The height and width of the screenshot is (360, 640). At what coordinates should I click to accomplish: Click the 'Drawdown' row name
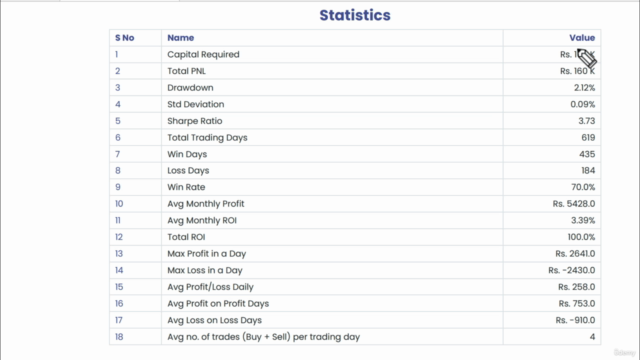(x=190, y=88)
